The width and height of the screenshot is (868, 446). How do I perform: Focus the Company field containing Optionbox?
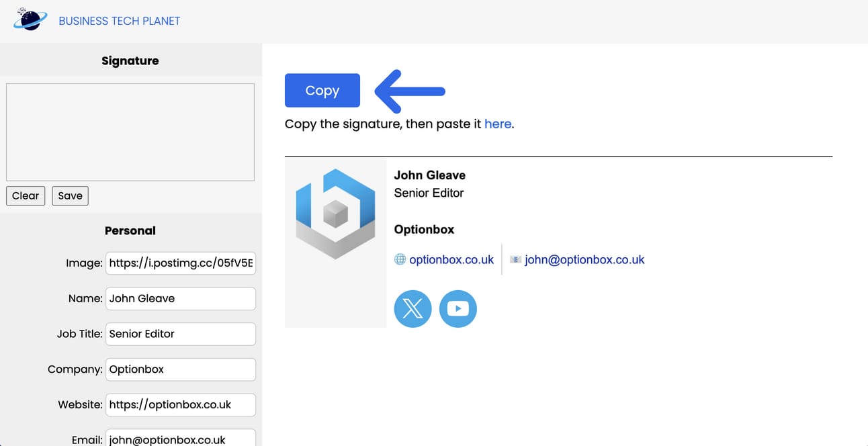click(181, 369)
